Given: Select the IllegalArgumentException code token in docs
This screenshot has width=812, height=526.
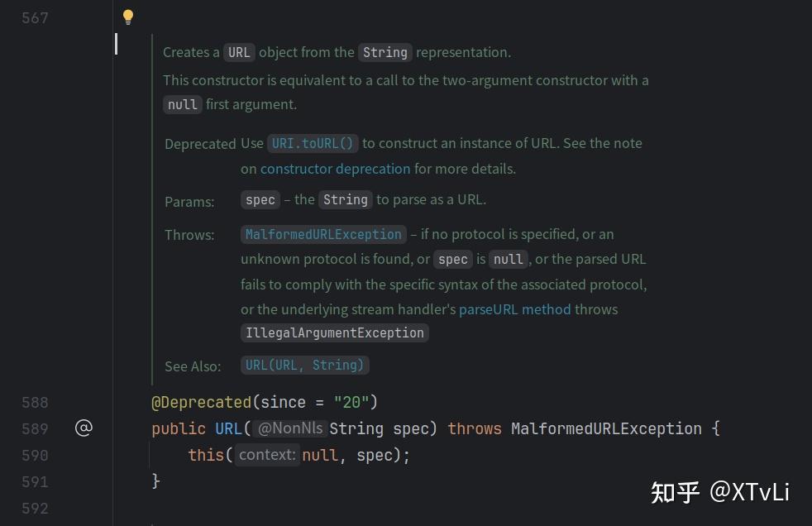Looking at the screenshot, I should (334, 332).
